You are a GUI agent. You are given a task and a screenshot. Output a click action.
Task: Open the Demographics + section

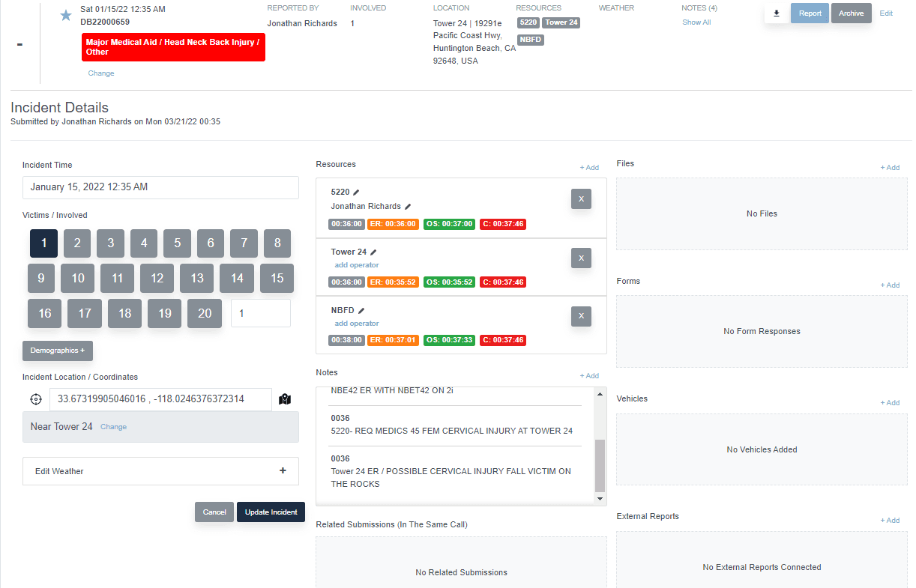58,351
